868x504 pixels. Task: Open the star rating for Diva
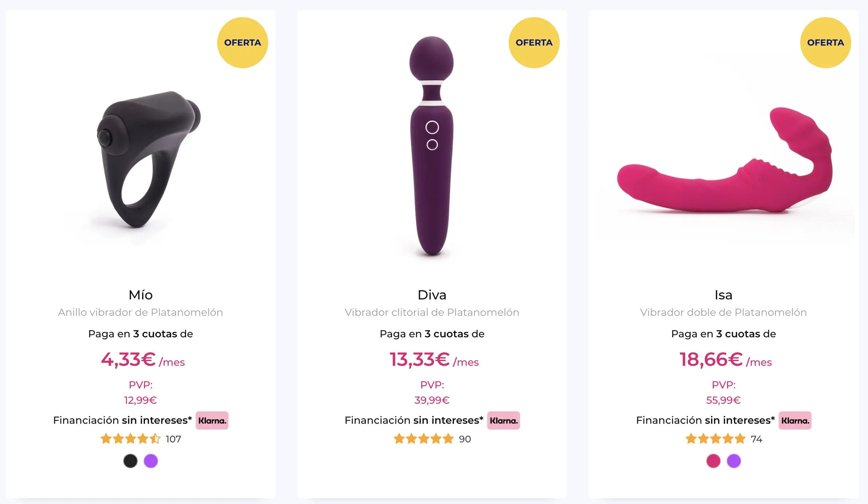tap(423, 439)
